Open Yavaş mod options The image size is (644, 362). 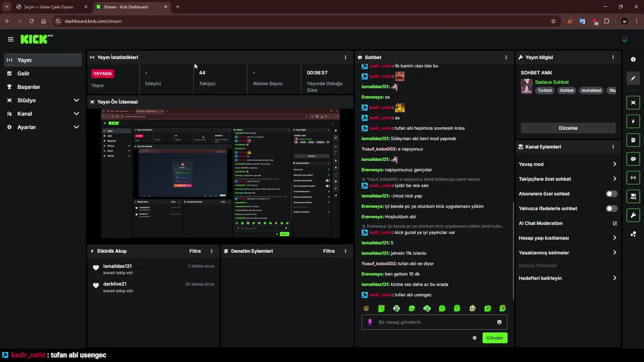point(568,164)
